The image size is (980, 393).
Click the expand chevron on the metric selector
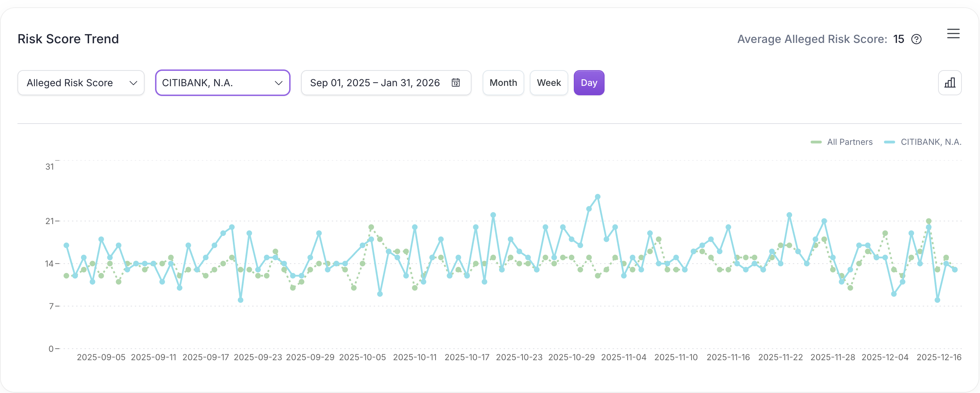(x=133, y=83)
